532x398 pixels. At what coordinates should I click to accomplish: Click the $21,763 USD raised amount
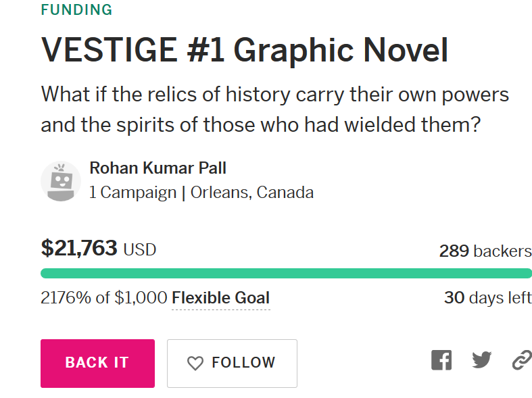[x=99, y=248]
